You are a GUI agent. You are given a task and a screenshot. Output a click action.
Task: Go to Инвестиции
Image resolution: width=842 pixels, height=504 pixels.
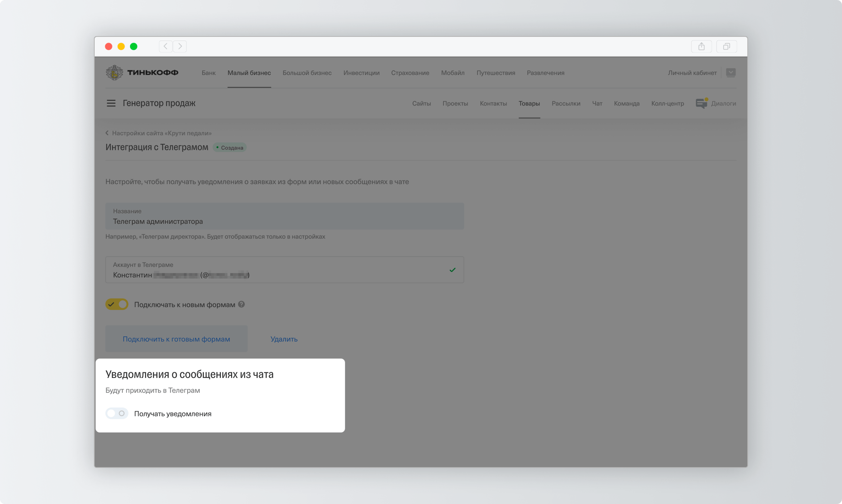tap(361, 73)
